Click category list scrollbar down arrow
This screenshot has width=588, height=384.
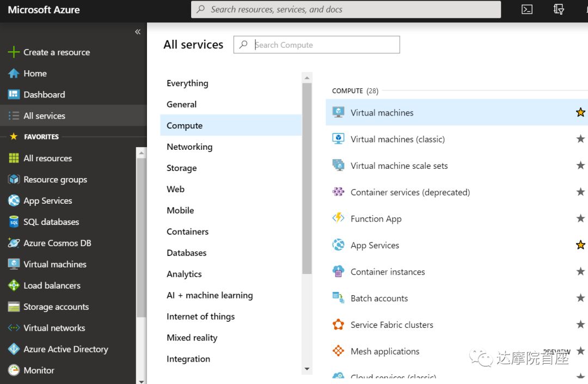coord(307,369)
